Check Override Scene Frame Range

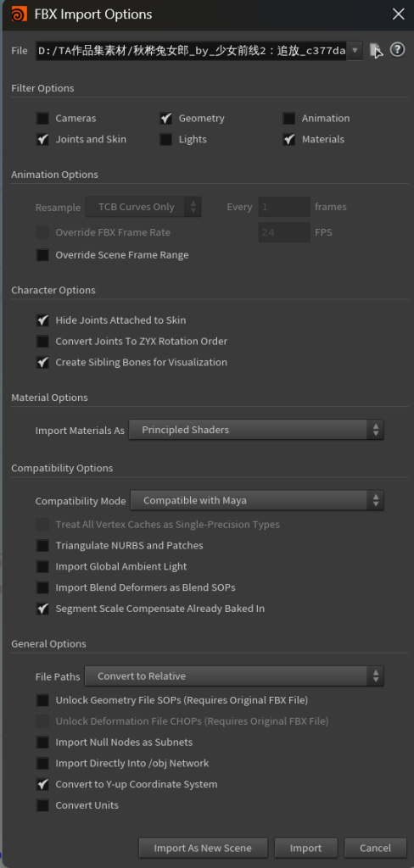click(x=42, y=255)
